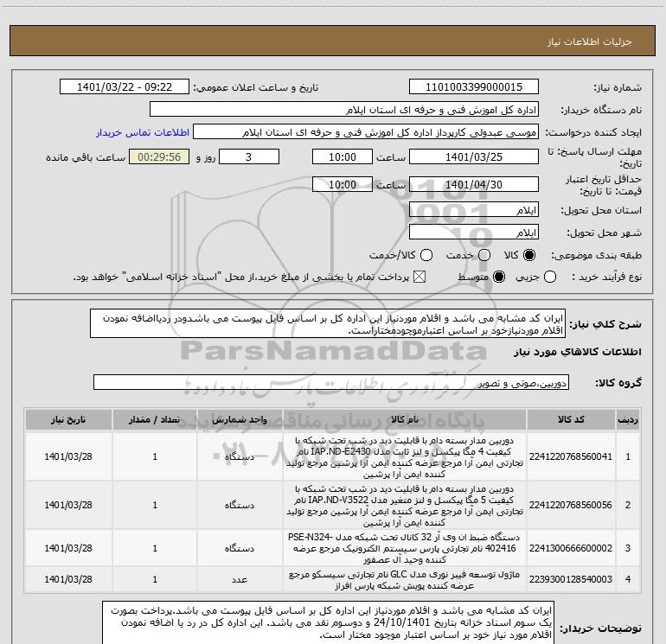The image size is (666, 644).
Task: Click the delivery city field ایلام
Action: point(474,233)
